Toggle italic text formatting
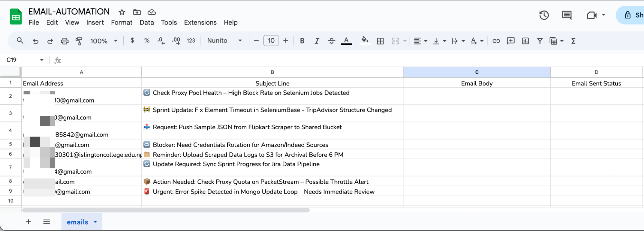The width and height of the screenshot is (644, 231). pyautogui.click(x=317, y=41)
